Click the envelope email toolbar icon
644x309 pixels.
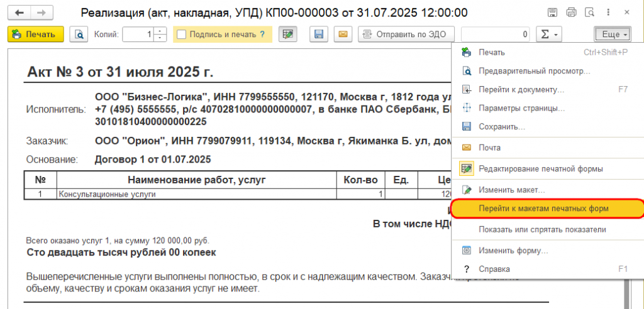[343, 35]
